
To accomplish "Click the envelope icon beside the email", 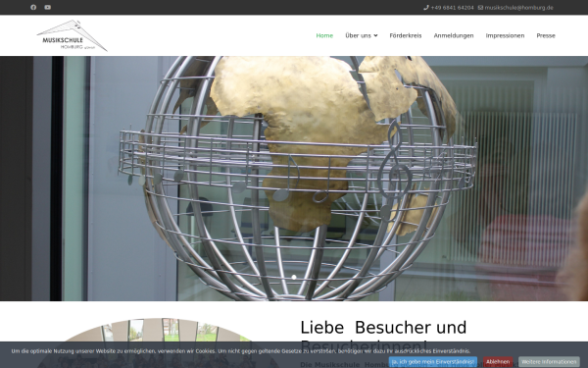I will 480,8.
